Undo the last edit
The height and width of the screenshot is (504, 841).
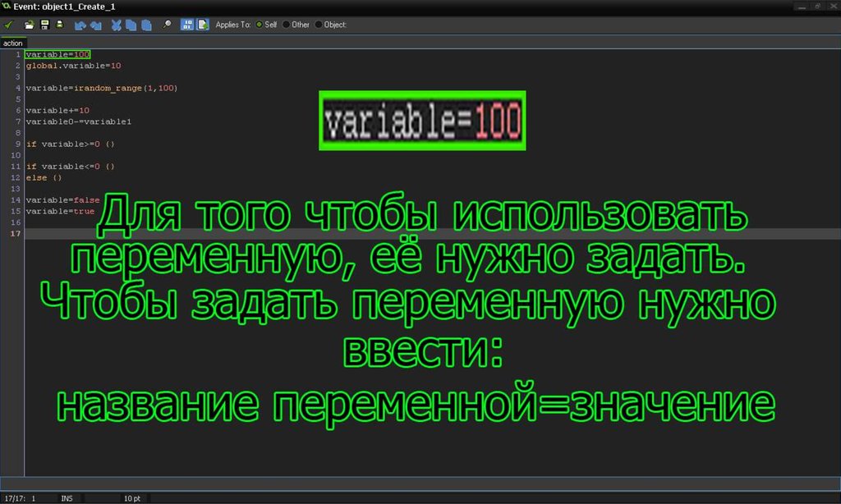(x=80, y=25)
